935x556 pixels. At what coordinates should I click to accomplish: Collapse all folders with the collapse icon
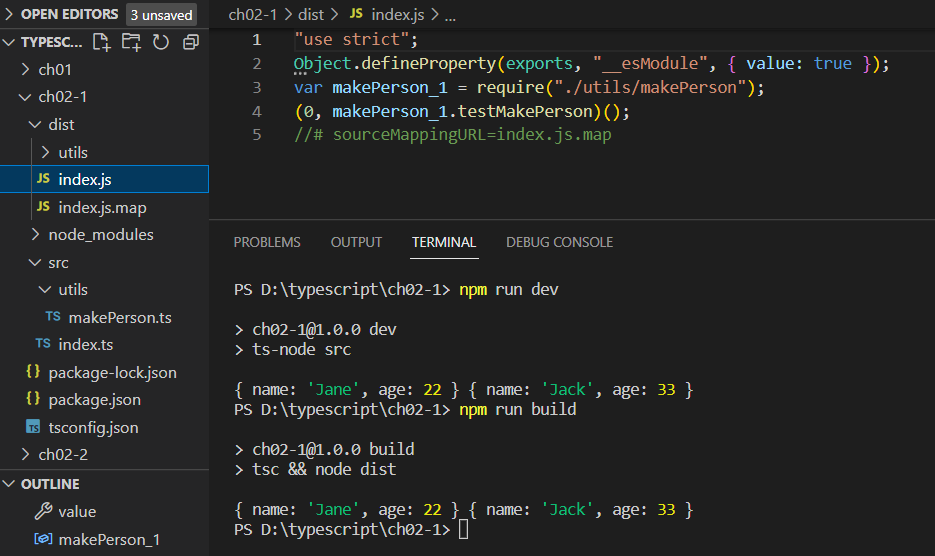pyautogui.click(x=191, y=42)
